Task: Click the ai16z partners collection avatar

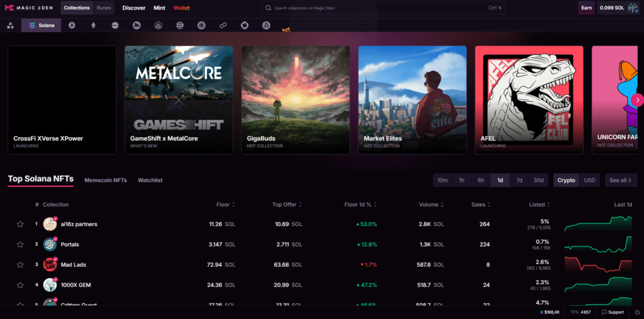Action: [x=50, y=224]
